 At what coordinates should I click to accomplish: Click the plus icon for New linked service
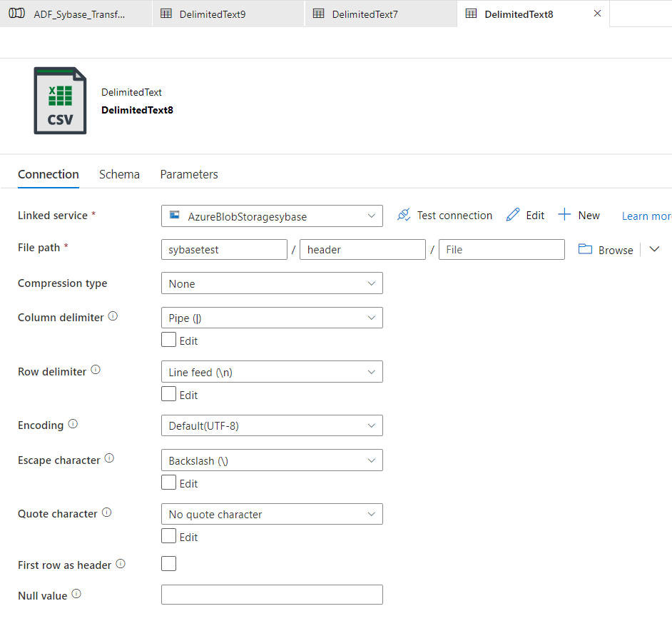pyautogui.click(x=564, y=214)
